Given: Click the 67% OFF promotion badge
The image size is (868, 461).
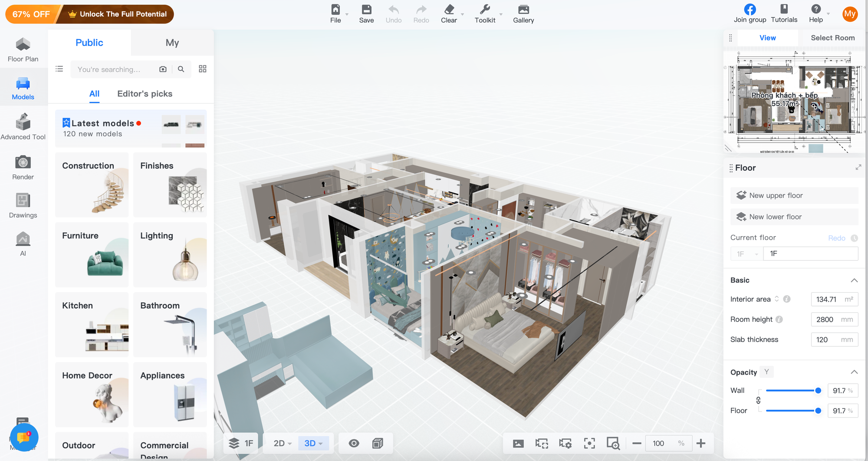Looking at the screenshot, I should pos(31,14).
